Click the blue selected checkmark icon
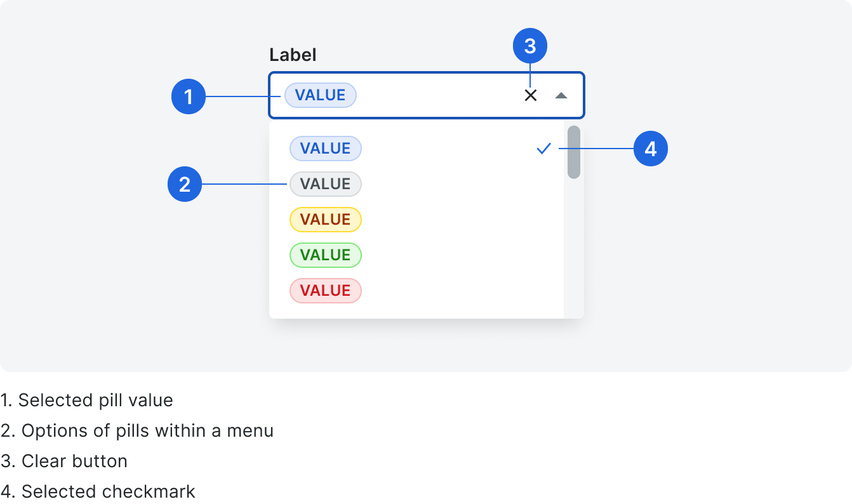This screenshot has width=852, height=504. point(543,149)
